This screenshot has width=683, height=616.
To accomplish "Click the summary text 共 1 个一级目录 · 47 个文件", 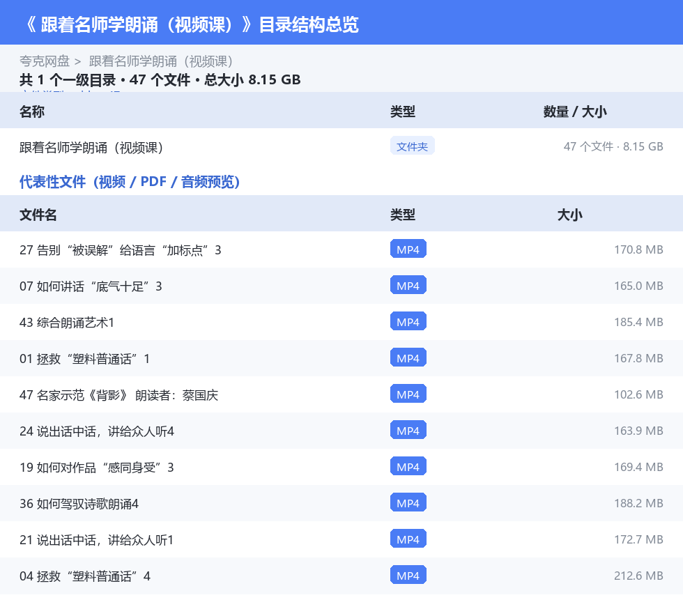I will point(105,79).
